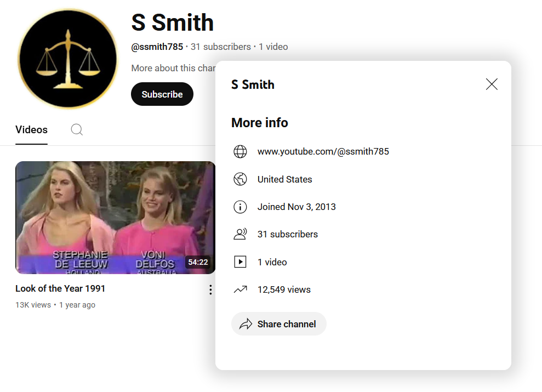Click the @ssmith785 handle text
This screenshot has height=392, width=542.
coord(157,47)
